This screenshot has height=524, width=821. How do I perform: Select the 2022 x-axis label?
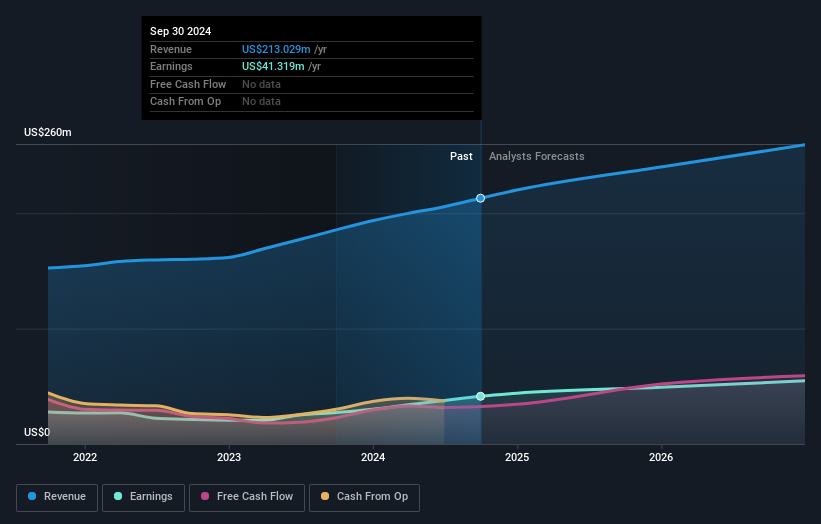tap(85, 457)
